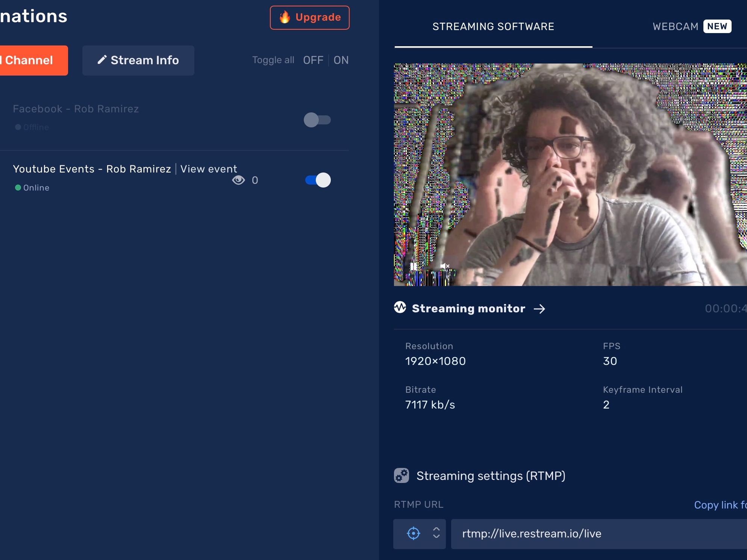Click the flame icon on Upgrade

point(285,17)
